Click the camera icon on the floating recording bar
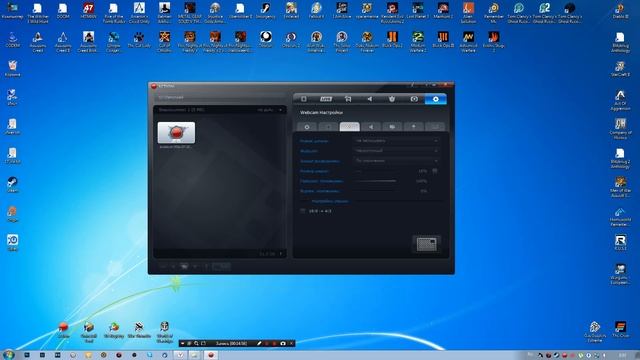Viewport: 640px width, 360px height. 283,344
